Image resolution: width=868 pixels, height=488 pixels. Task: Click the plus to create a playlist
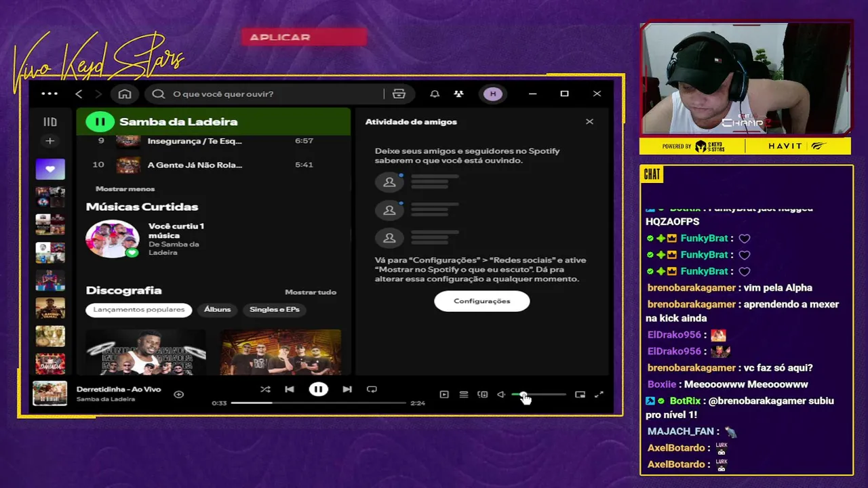(x=50, y=141)
